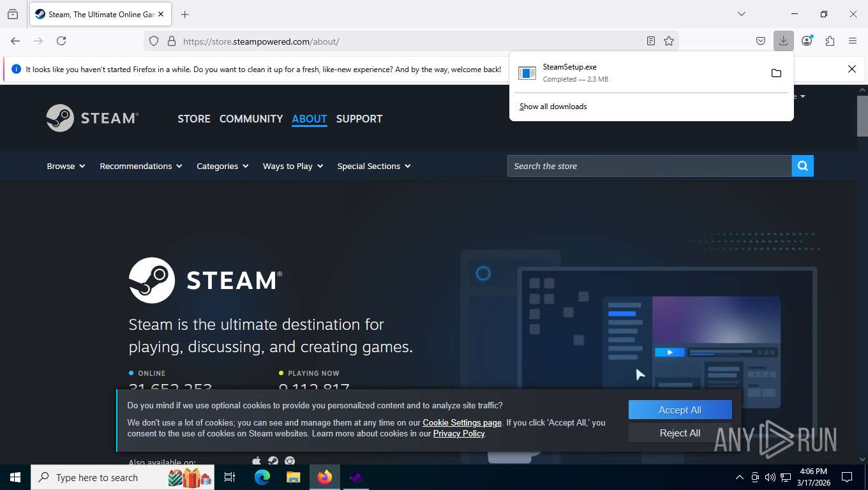
Task: Click the large STEAM hero logo
Action: pos(206,280)
